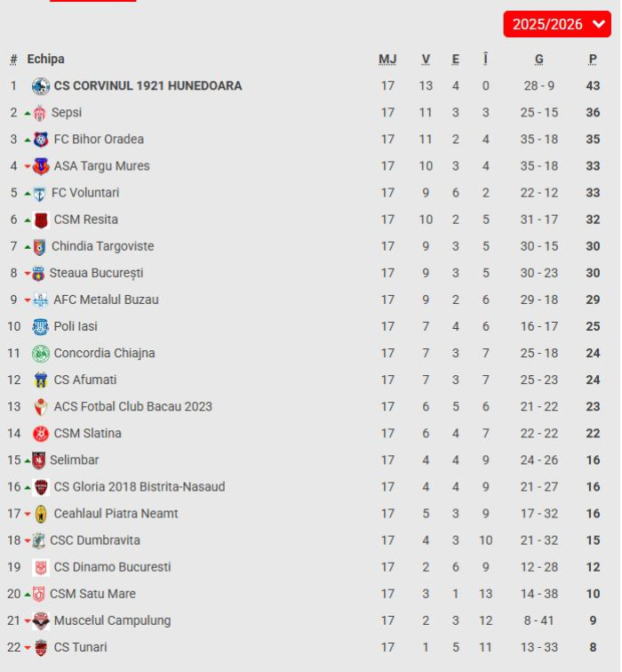Open the 2025/2026 season dropdown

tap(557, 24)
